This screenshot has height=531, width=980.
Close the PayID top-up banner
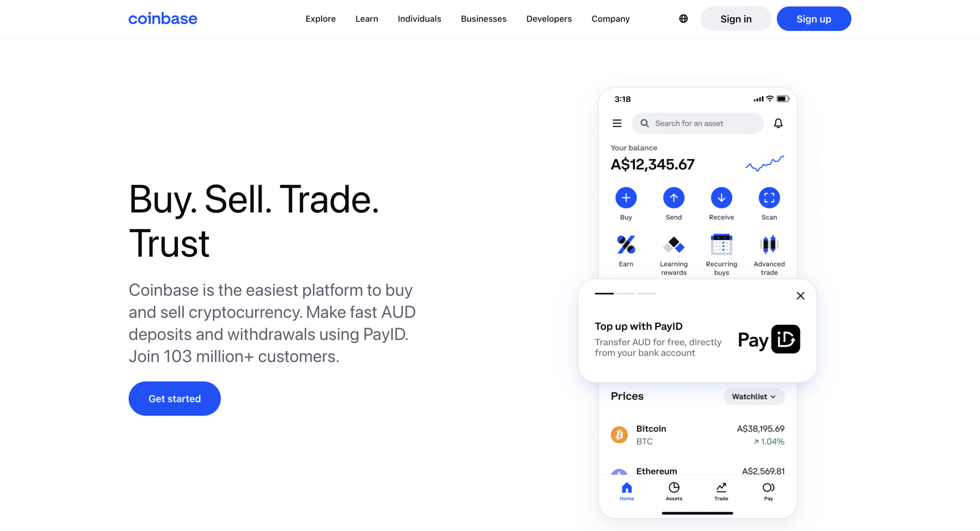(800, 296)
